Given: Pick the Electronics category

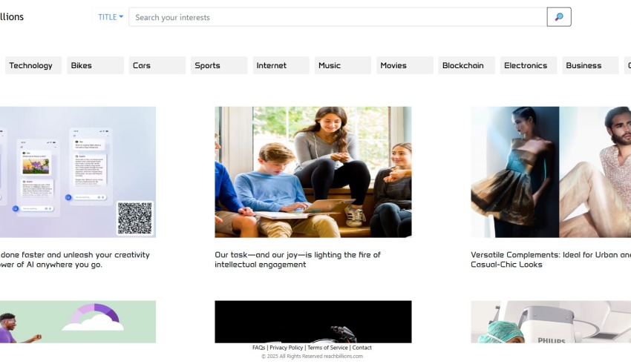Looking at the screenshot, I should point(528,65).
